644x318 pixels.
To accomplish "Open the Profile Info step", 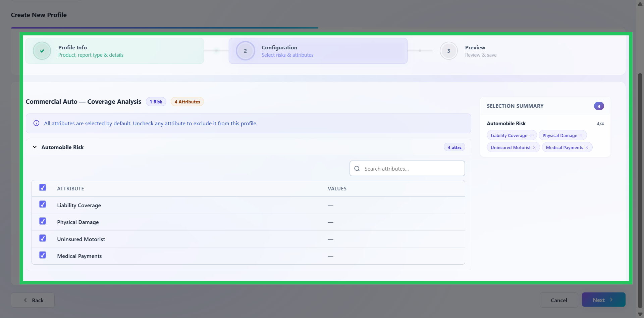I will [115, 51].
